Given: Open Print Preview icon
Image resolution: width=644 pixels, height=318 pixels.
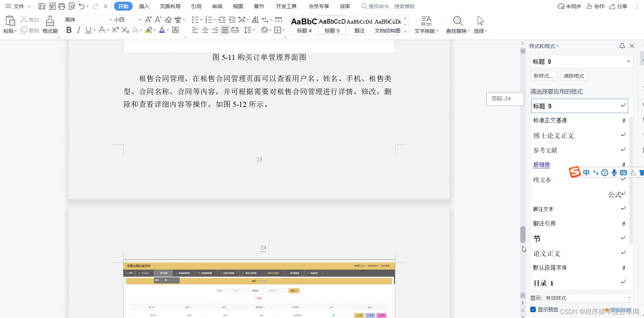Looking at the screenshot, I should coord(72,6).
